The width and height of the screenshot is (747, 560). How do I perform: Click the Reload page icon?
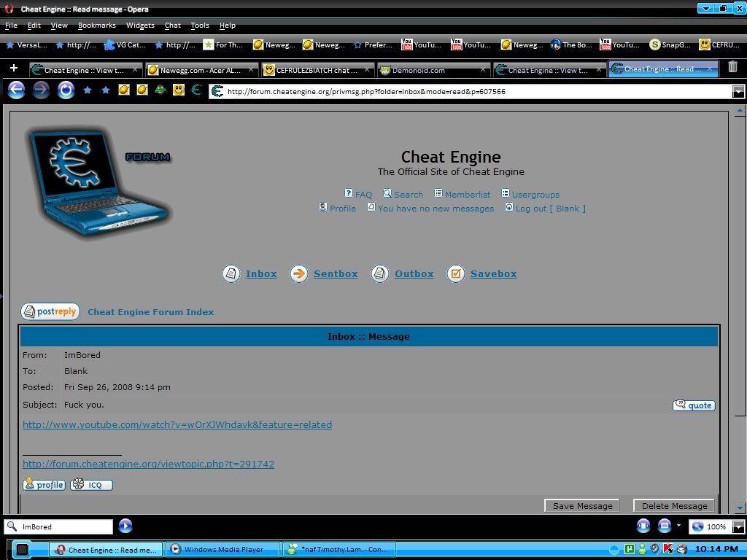66,90
